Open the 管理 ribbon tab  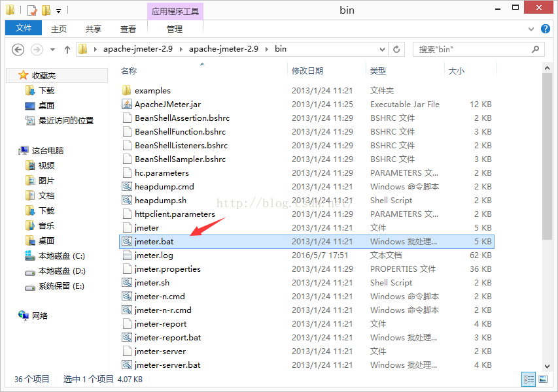click(175, 29)
